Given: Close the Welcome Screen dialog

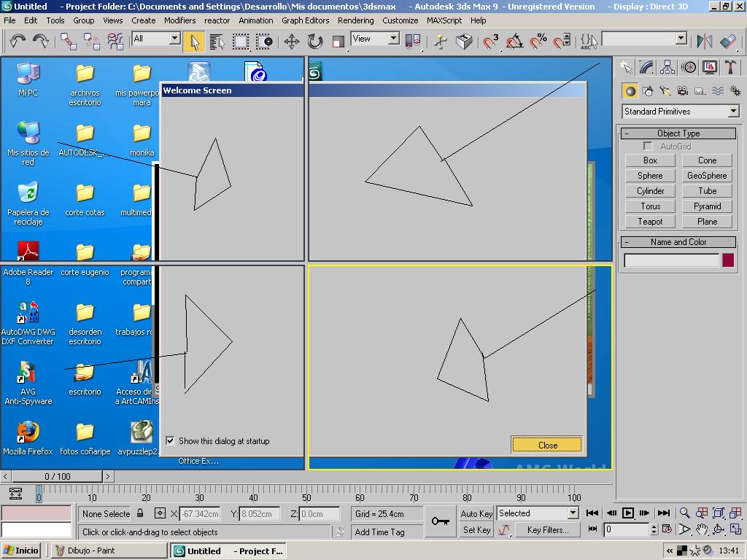Looking at the screenshot, I should click(x=547, y=445).
